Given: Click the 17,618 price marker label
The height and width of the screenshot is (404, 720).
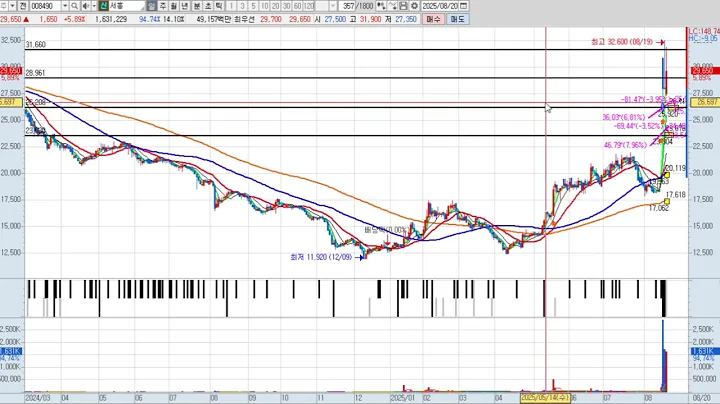Looking at the screenshot, I should [x=675, y=195].
